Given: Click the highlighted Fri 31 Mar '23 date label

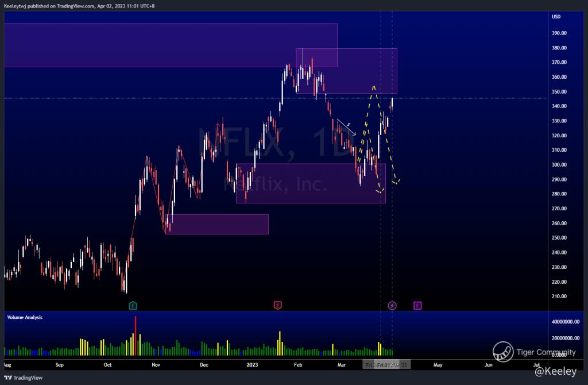Looking at the screenshot, I should (x=392, y=365).
